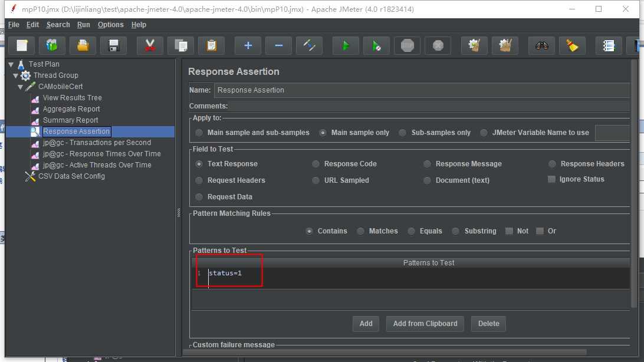
Task: Click the Thread Group gear icon in the tree
Action: 25,75
